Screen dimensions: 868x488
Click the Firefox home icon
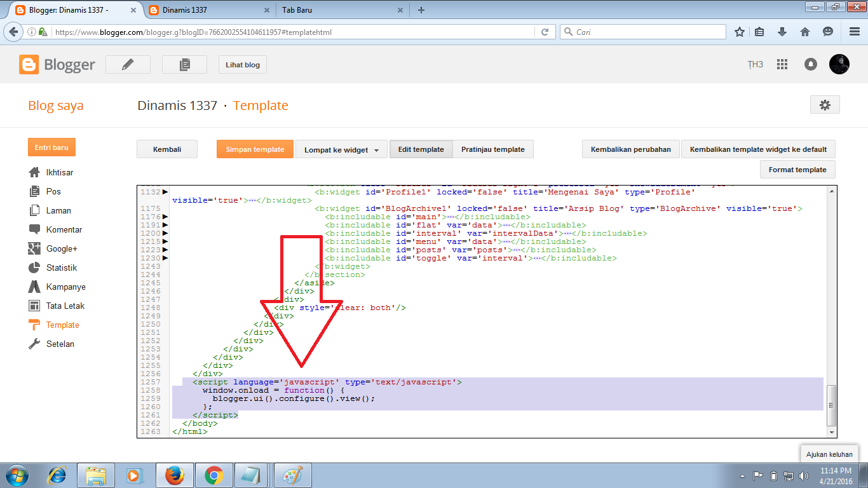point(804,30)
